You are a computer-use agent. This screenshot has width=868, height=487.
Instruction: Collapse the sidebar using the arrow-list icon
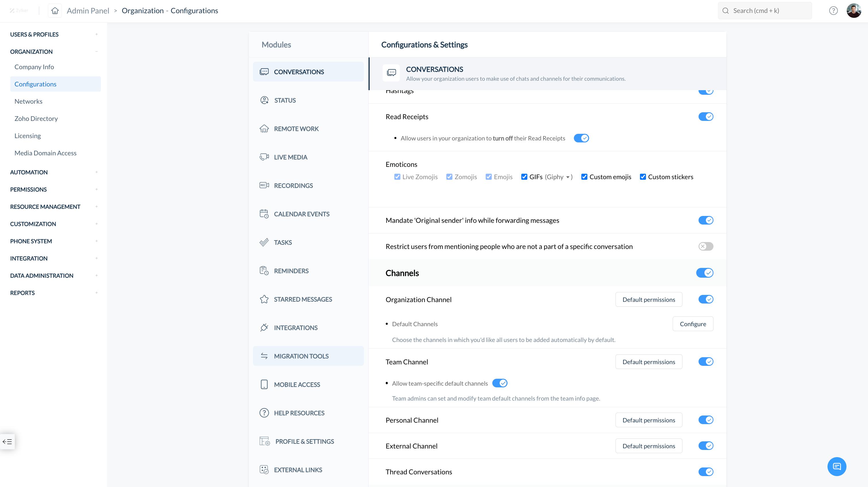7,441
